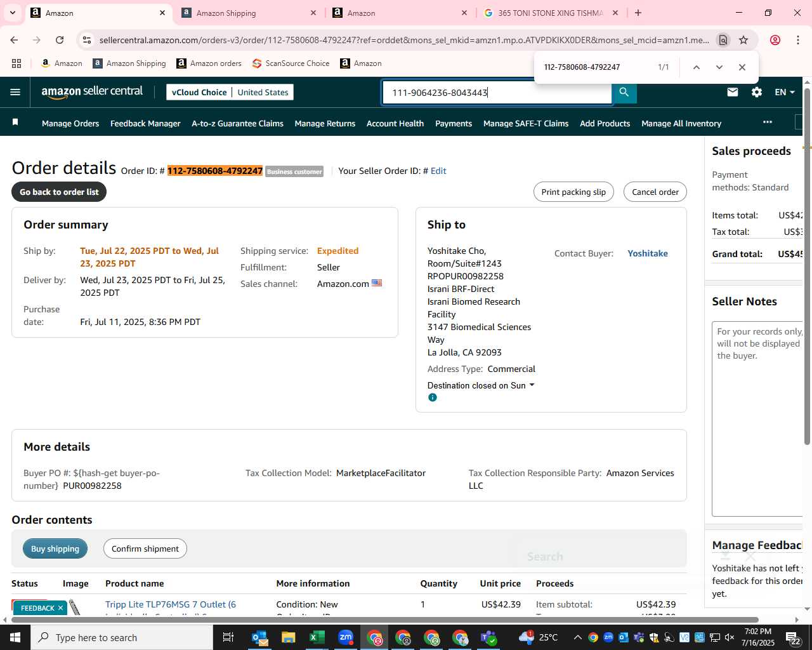
Task: Open ScanSource Choice bookmark
Action: coord(291,63)
